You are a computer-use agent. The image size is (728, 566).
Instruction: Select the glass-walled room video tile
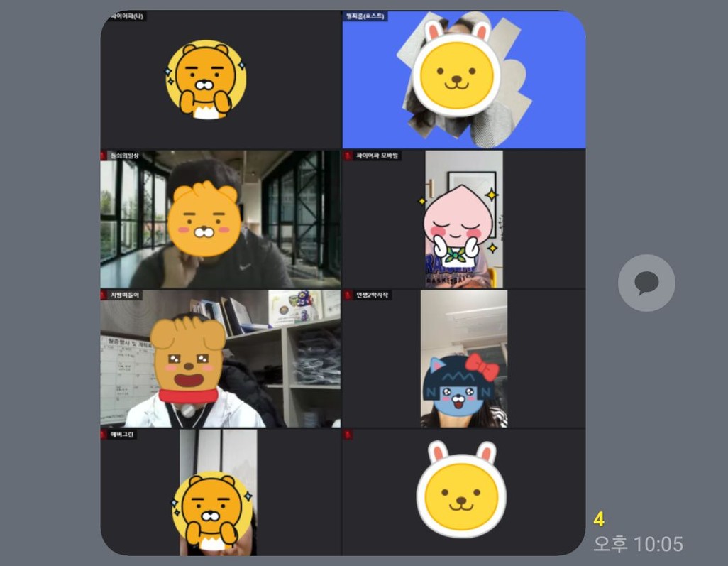pyautogui.click(x=221, y=219)
